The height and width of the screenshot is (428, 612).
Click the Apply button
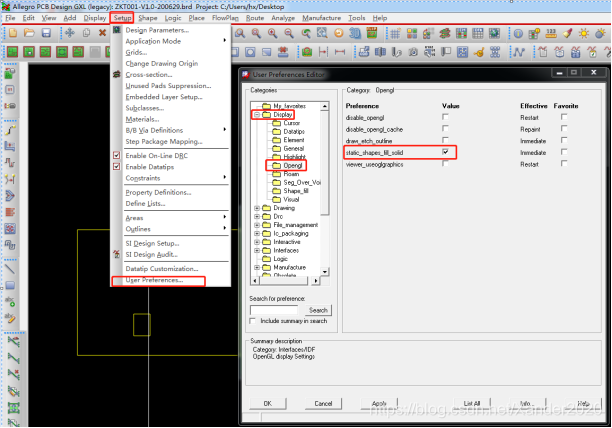(379, 403)
